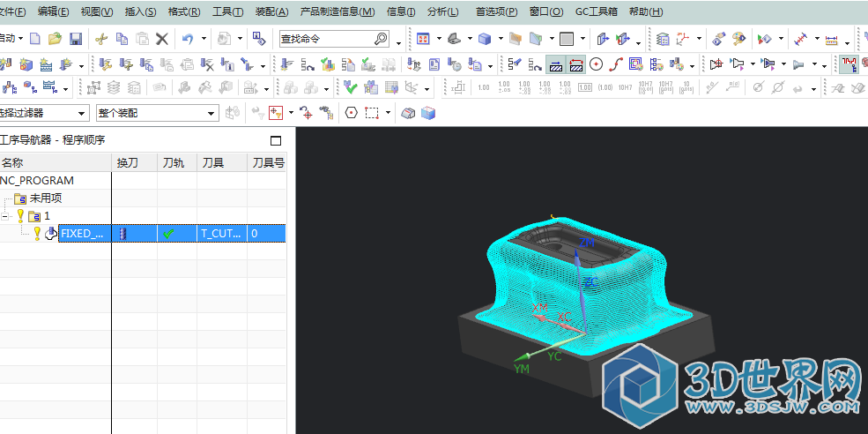Click the Fit view icon
868x434 pixels.
424,39
